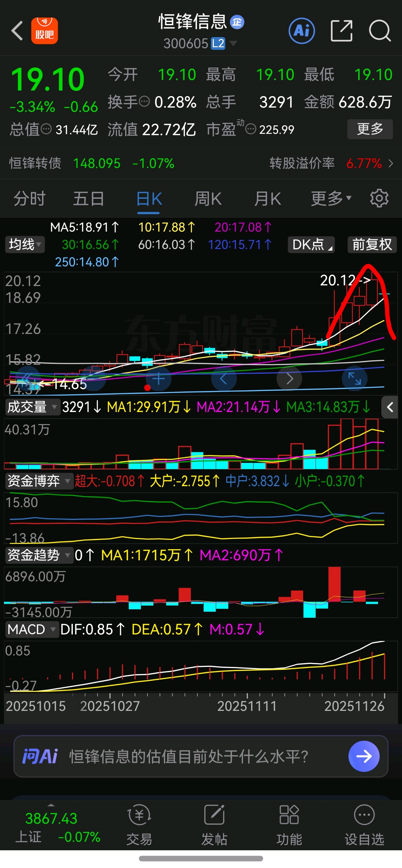Jump to earliest chart data double-arrow
The image size is (402, 868).
pyautogui.click(x=28, y=379)
